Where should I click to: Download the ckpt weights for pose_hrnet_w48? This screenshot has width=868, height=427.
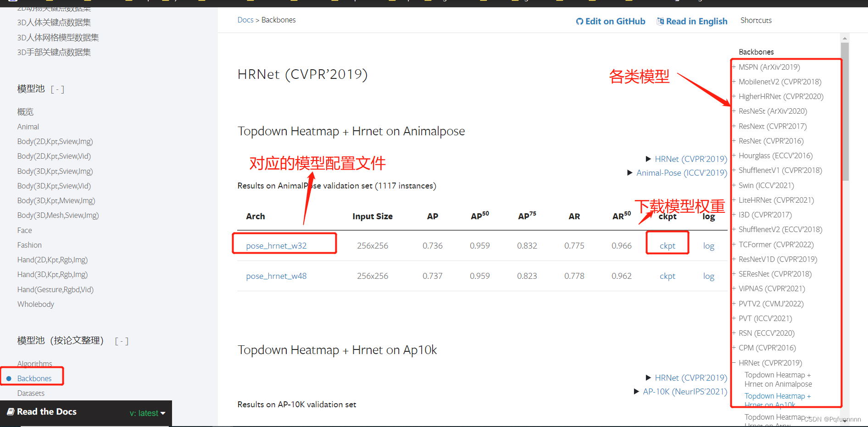click(x=667, y=276)
